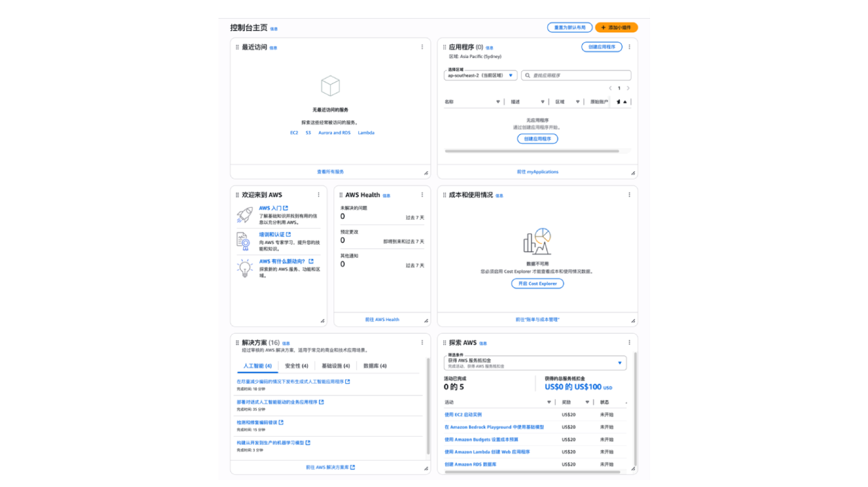Open the Lambda link in recently visited
This screenshot has height=487, width=868.
[x=366, y=133]
